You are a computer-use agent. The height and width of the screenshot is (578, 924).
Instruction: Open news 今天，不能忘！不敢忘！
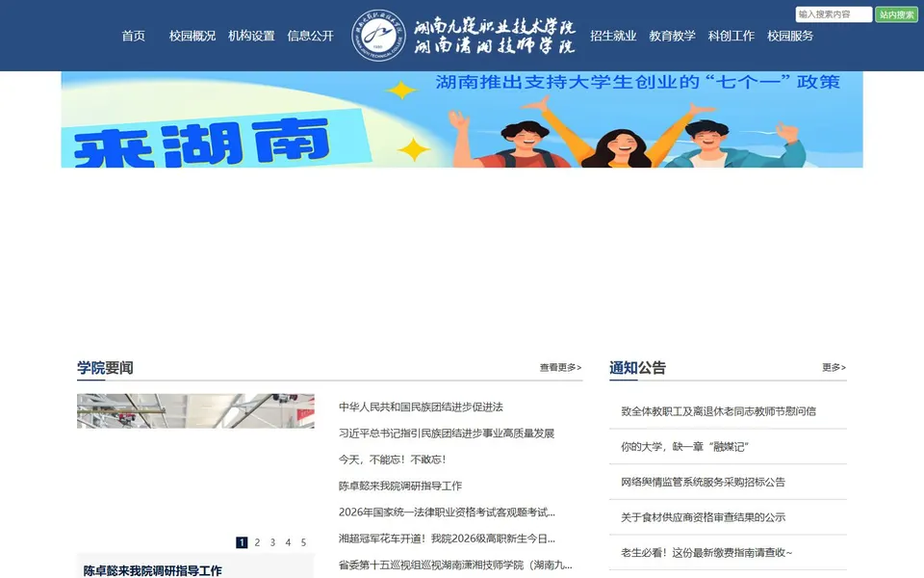[x=393, y=460]
